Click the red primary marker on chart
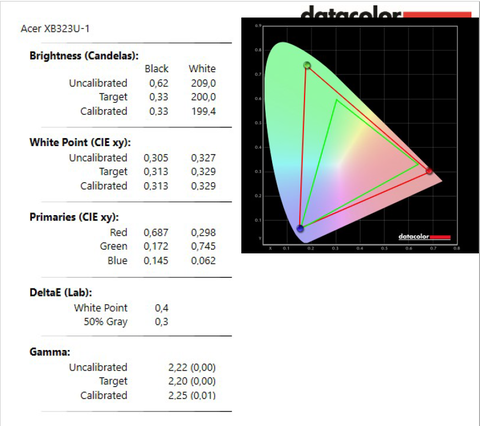 click(x=429, y=171)
